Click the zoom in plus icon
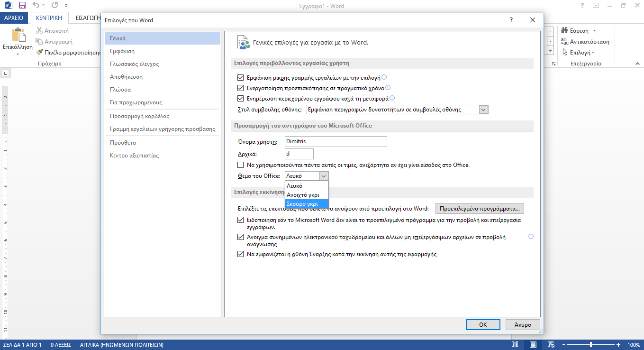 tap(618, 345)
